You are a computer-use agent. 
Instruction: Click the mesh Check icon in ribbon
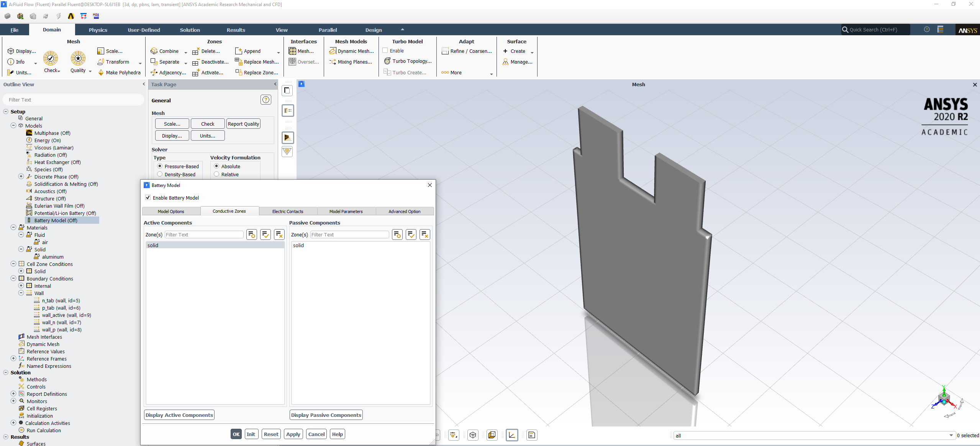50,58
